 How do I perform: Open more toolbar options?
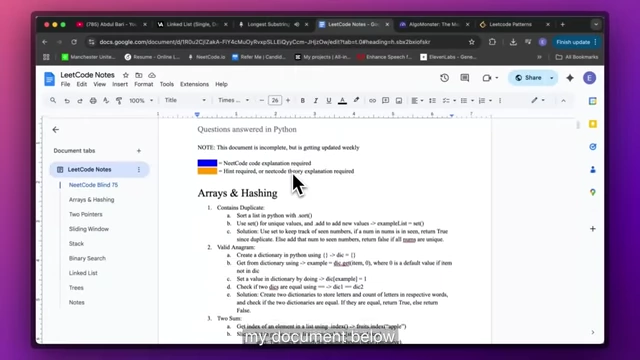(500, 100)
